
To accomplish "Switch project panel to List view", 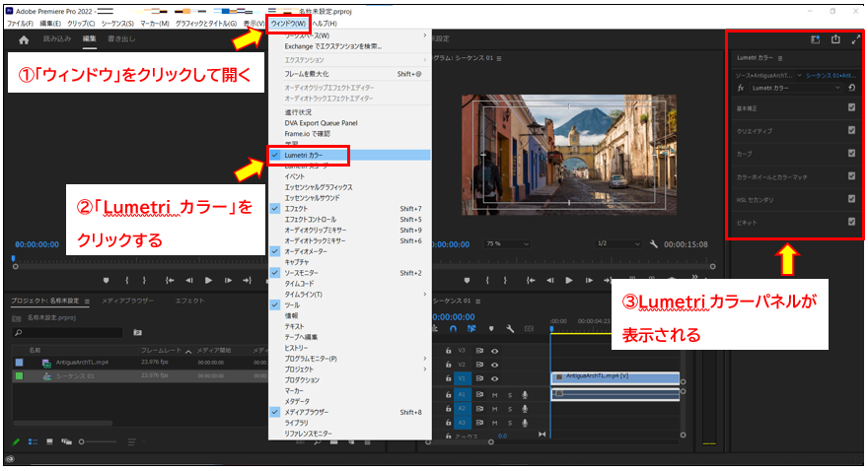I will pyautogui.click(x=34, y=441).
